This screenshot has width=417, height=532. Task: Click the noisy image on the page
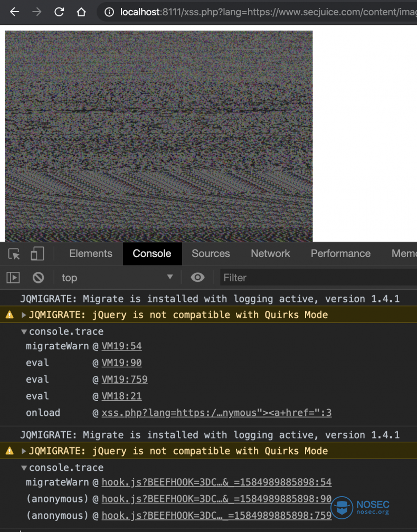(x=158, y=136)
